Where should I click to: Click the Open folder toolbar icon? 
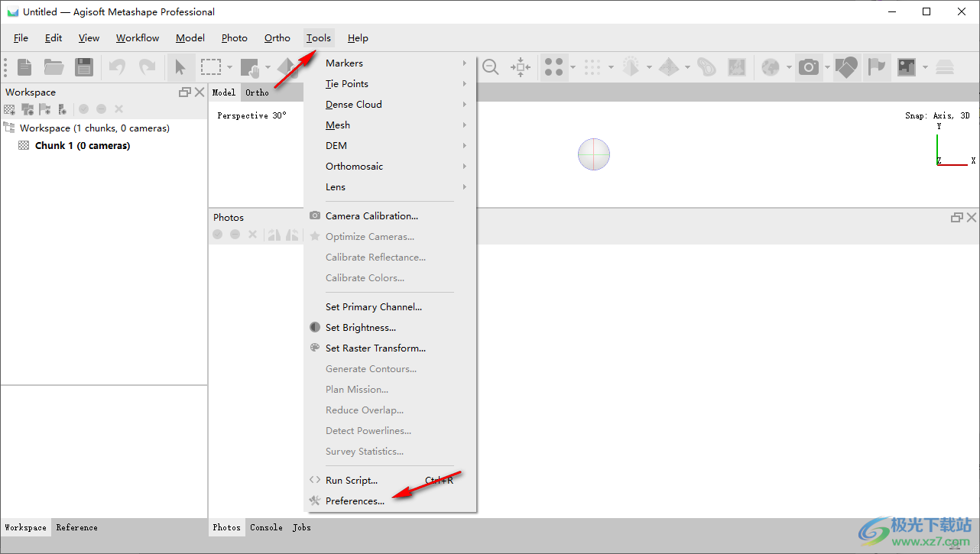54,67
